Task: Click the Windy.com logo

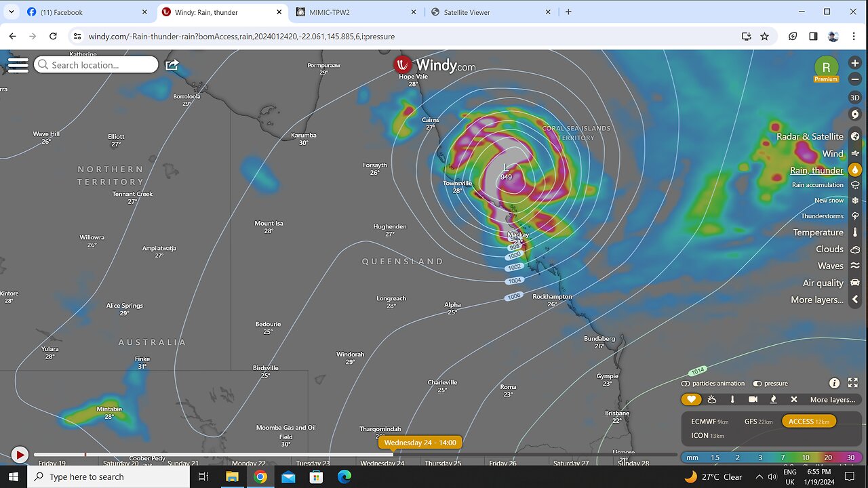Action: click(435, 65)
